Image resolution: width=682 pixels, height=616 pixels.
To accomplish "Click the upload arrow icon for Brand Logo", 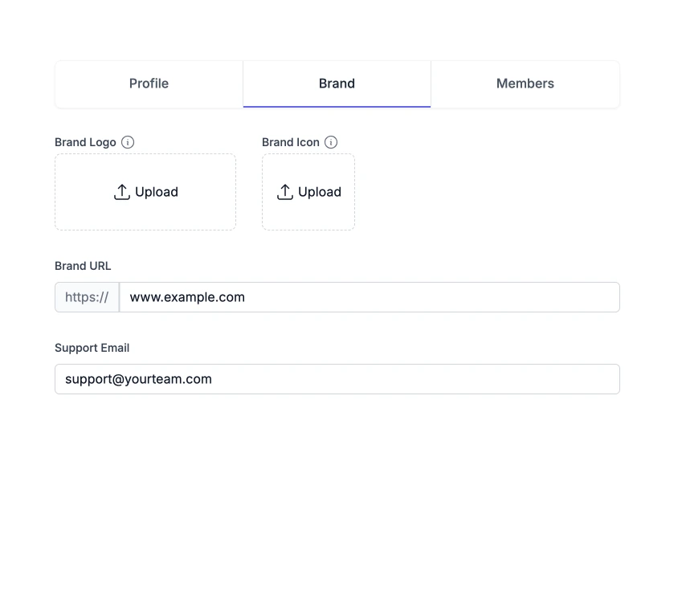I will tap(122, 192).
